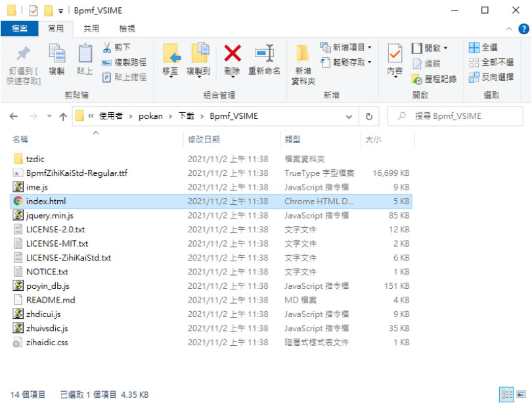Open History (歷程記錄)
532x403 pixels.
tap(434, 79)
